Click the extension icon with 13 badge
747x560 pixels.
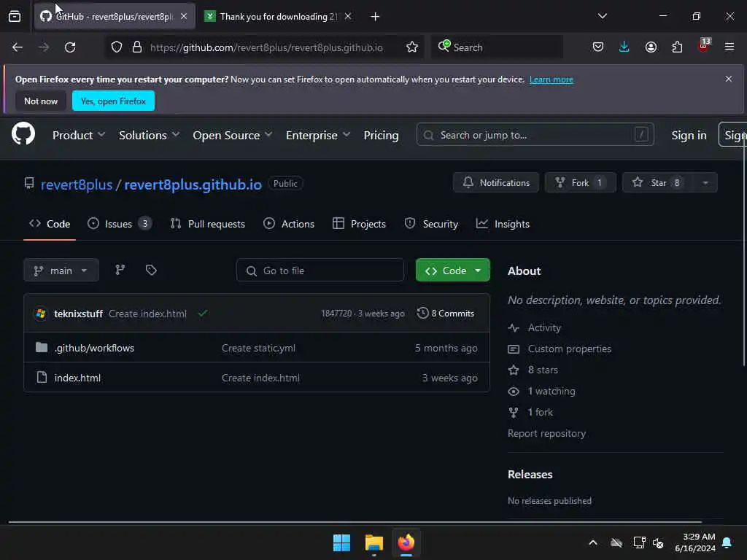click(x=704, y=46)
